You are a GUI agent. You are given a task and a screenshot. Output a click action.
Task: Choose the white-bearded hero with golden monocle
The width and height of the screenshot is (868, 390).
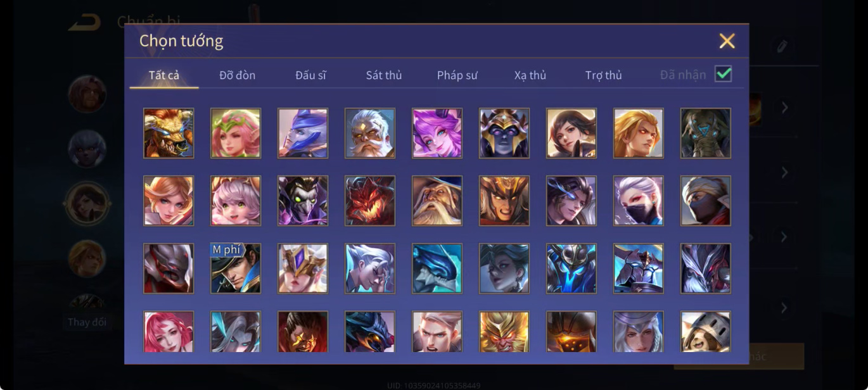(x=370, y=133)
